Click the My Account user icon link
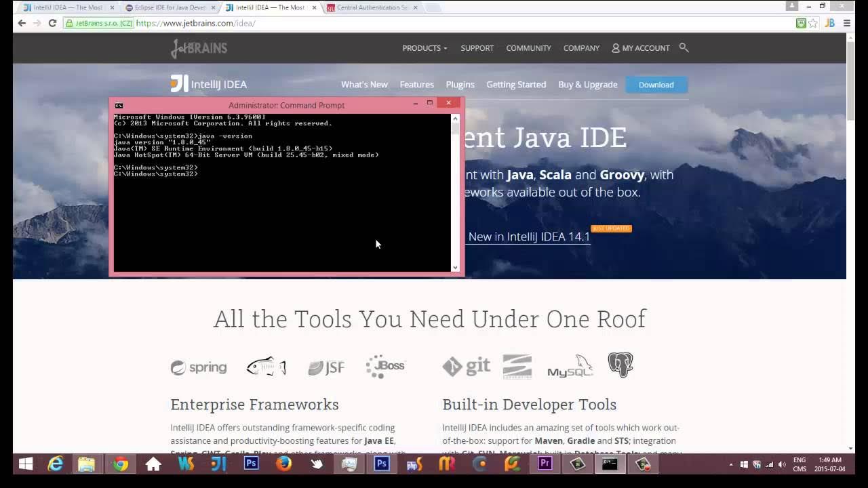Image resolution: width=868 pixels, height=488 pixels. (641, 48)
